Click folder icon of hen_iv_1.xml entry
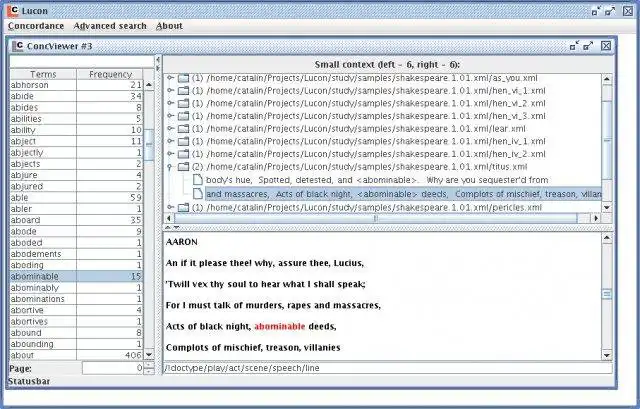 (184, 141)
